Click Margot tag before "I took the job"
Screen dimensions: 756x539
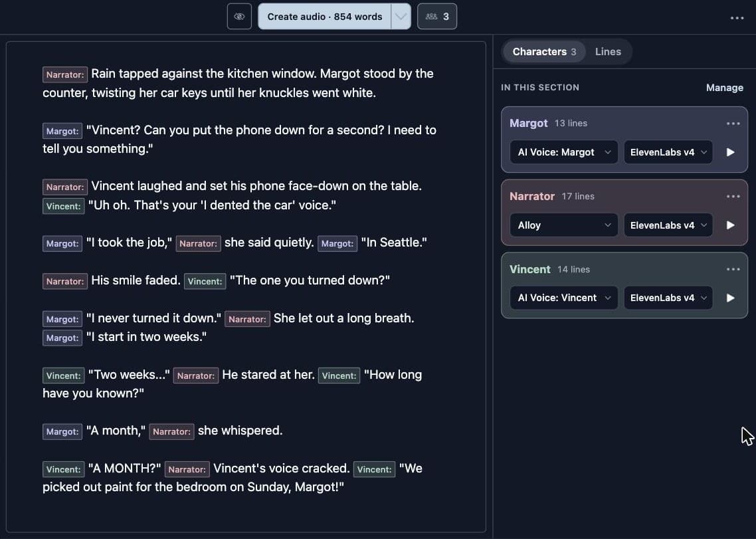(x=62, y=244)
